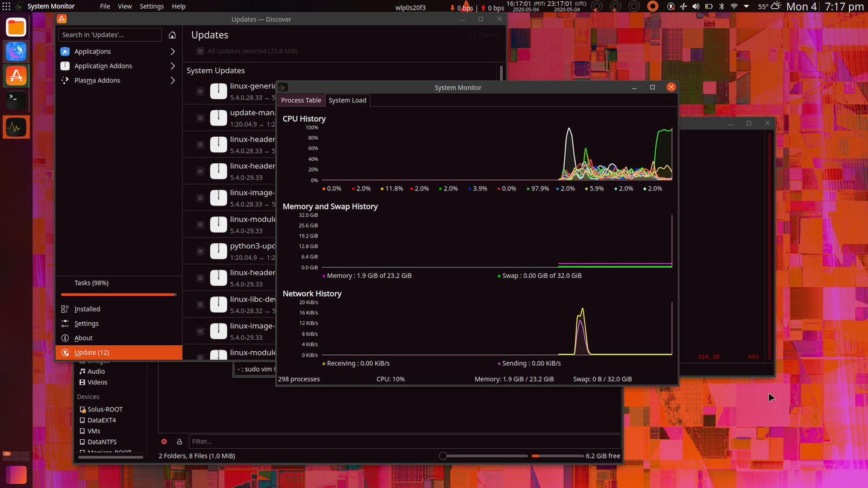Click the clear filter red icon in file manager
Viewport: 868px width, 488px height.
(x=164, y=442)
